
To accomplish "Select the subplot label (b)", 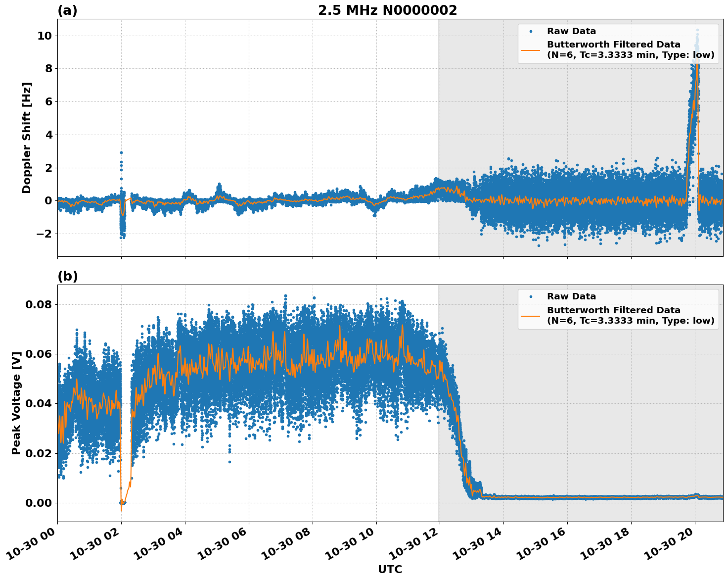I will (x=68, y=276).
